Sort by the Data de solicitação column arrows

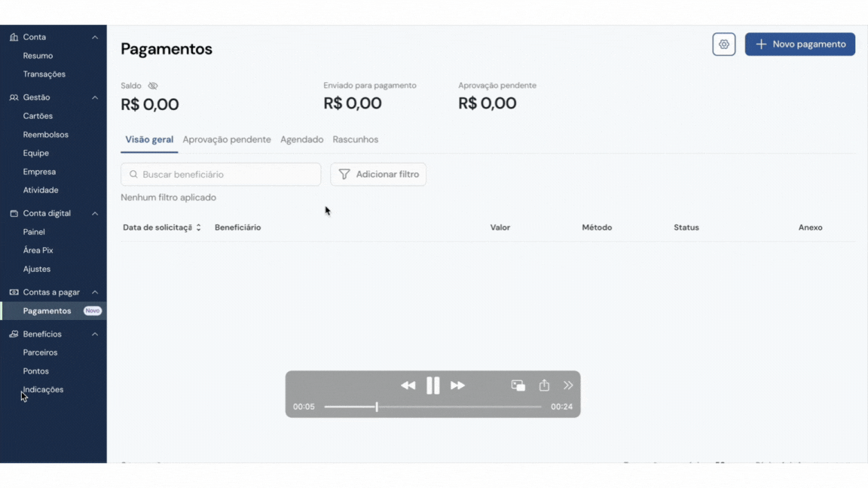(x=198, y=227)
